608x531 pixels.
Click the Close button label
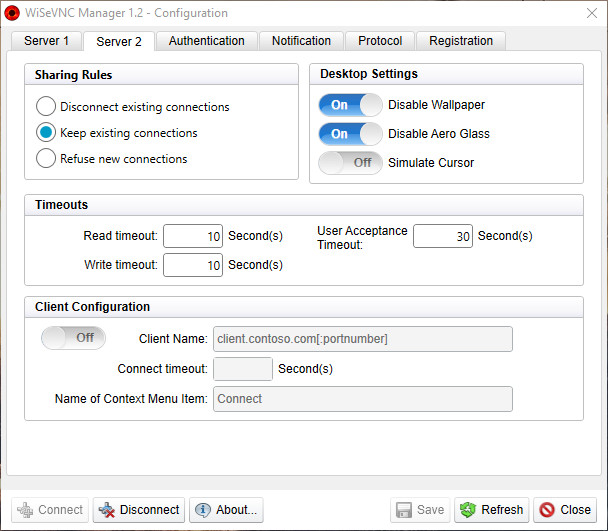click(575, 510)
